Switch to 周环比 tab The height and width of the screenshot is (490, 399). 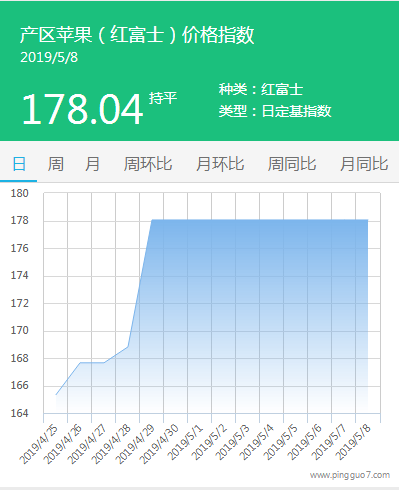[x=148, y=164]
